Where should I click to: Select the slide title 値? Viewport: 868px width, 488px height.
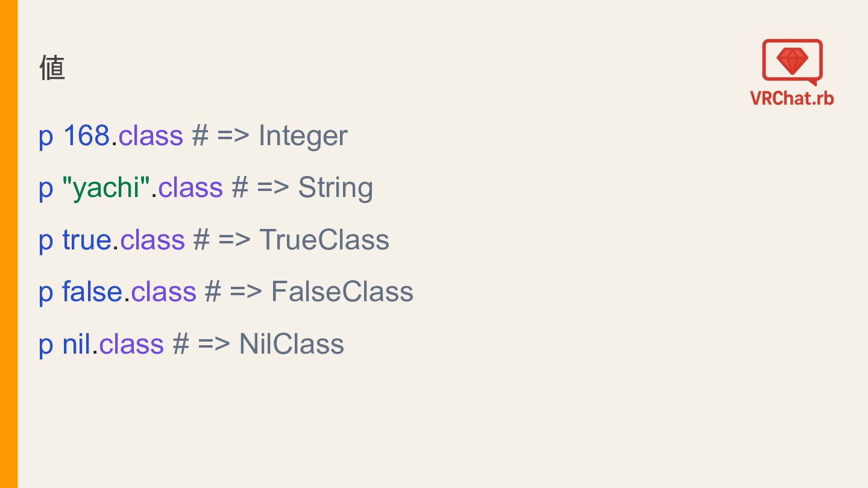[52, 67]
